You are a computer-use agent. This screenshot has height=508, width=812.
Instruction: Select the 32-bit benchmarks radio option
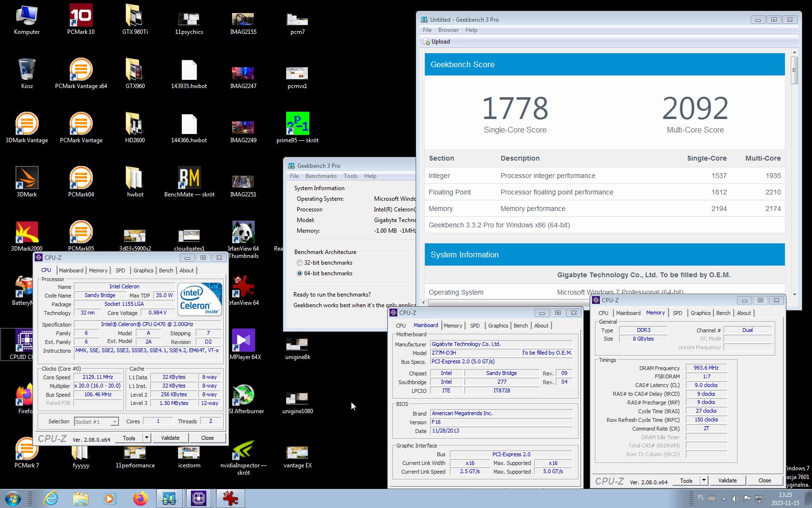pos(300,263)
